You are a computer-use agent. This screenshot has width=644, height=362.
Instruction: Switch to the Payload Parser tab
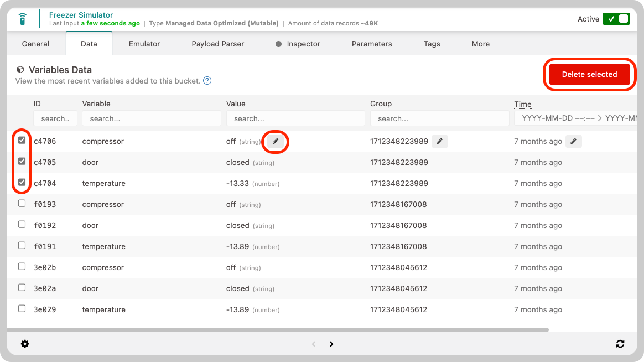pos(217,44)
